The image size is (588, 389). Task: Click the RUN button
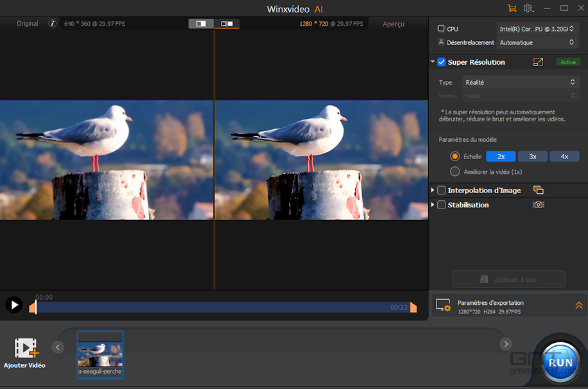point(560,362)
